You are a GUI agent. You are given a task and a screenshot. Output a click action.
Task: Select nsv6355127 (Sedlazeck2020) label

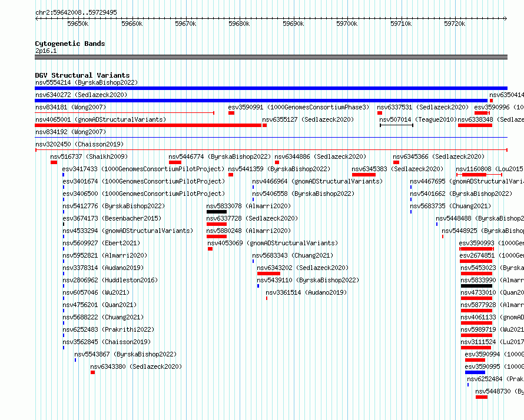click(308, 119)
